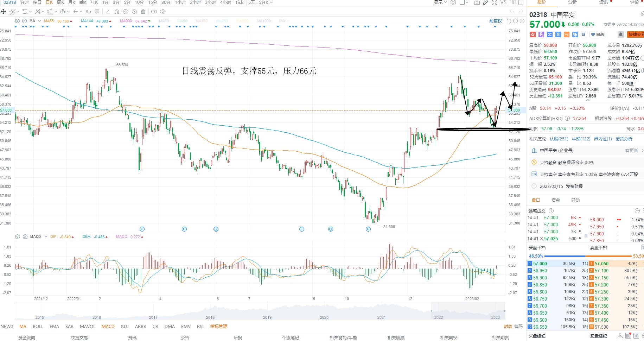The image size is (644, 341).
Task: Click the Hong Kong flag market icon
Action: point(533,34)
